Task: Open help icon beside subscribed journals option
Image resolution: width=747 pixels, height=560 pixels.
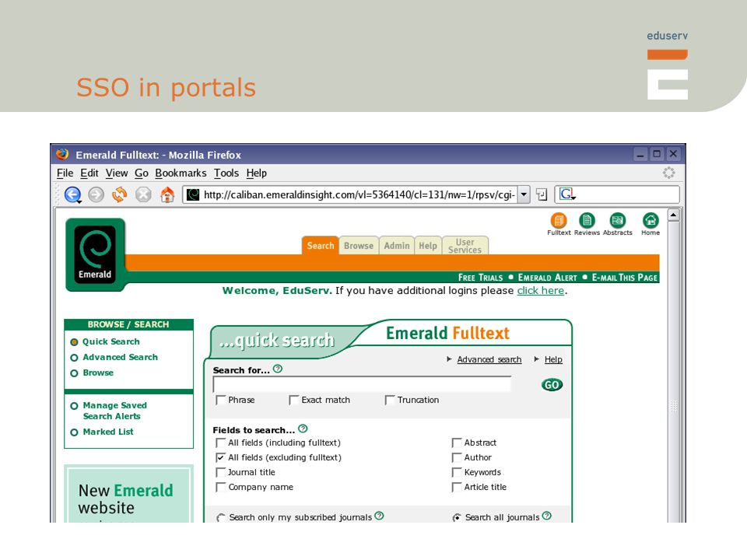Action: tap(379, 516)
